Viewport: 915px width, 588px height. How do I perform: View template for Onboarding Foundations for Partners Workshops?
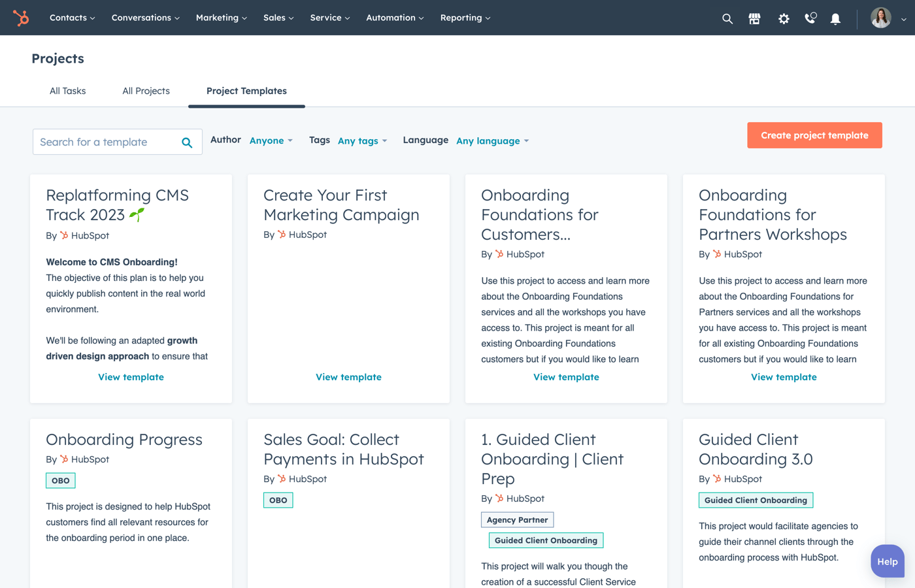784,377
